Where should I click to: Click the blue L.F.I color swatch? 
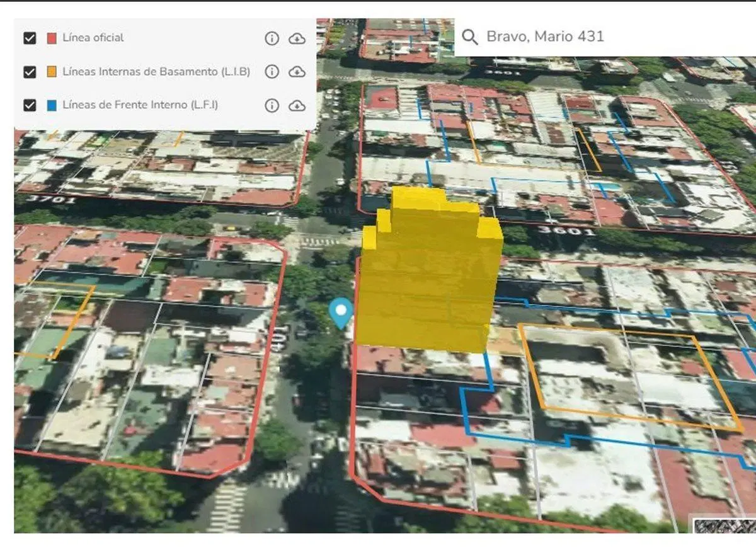pos(52,105)
